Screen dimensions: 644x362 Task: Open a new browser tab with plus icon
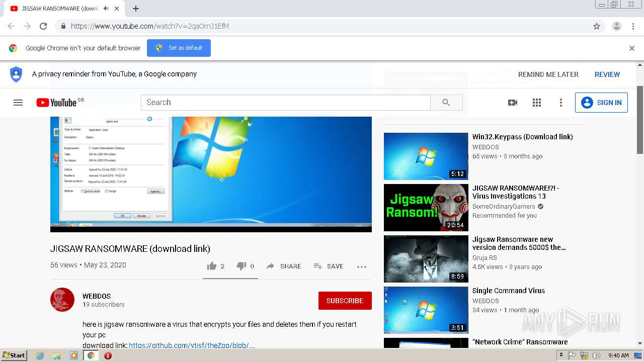coord(136,9)
